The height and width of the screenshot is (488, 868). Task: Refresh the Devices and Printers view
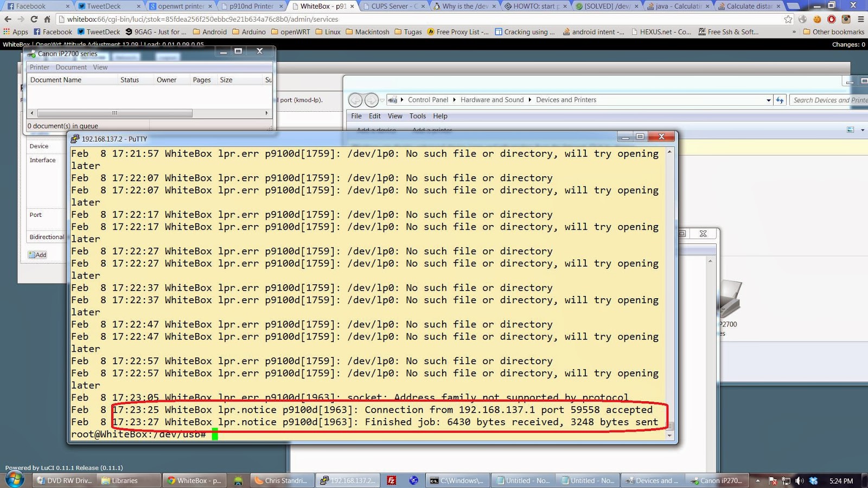click(780, 100)
